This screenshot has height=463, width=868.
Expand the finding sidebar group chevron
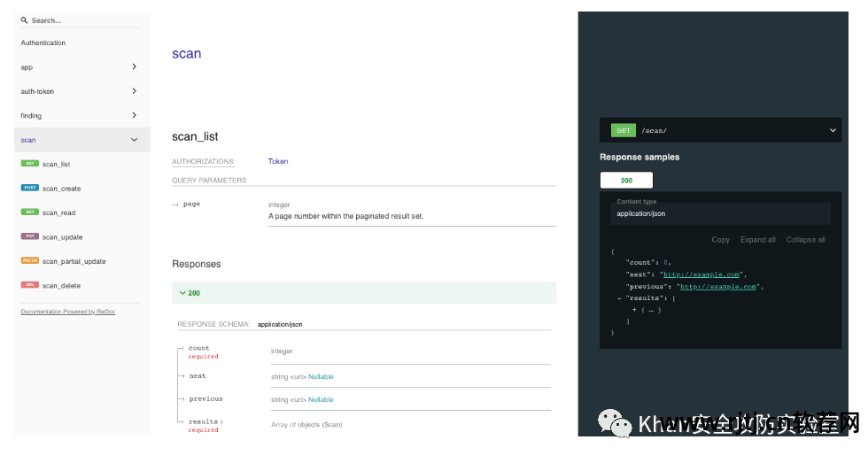point(134,115)
